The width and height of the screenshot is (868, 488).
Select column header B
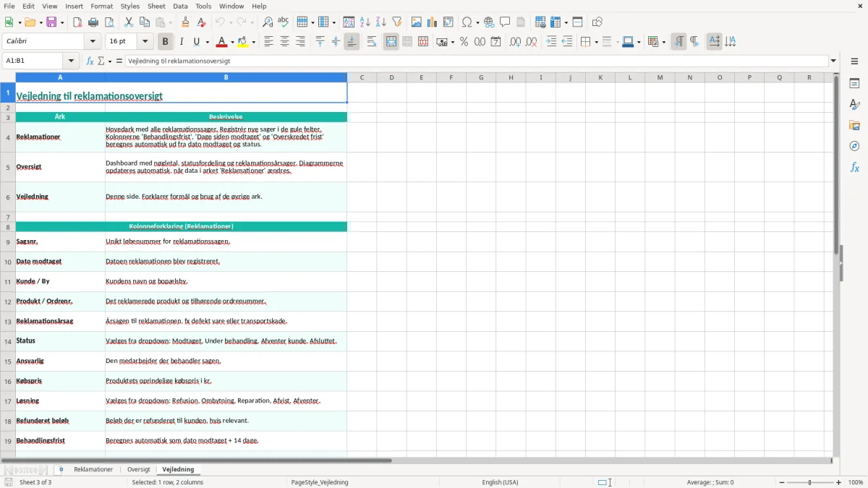[226, 77]
